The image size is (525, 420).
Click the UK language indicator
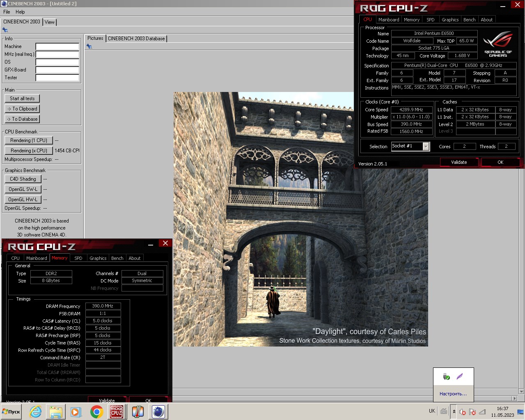point(432,411)
